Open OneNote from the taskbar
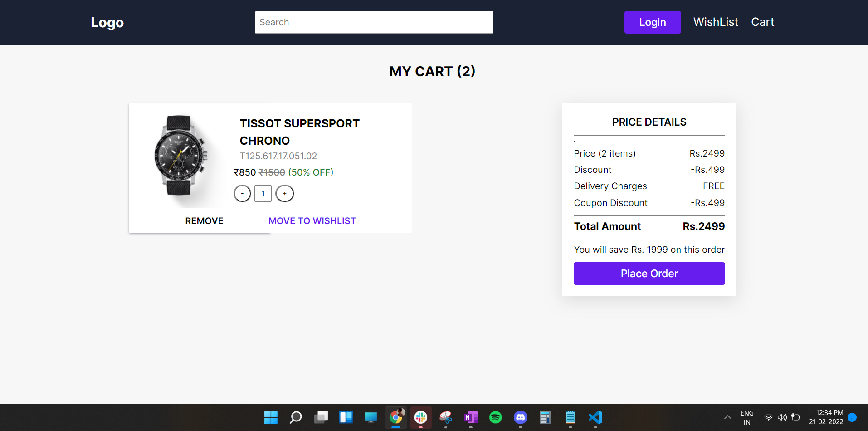868x431 pixels. (x=471, y=417)
